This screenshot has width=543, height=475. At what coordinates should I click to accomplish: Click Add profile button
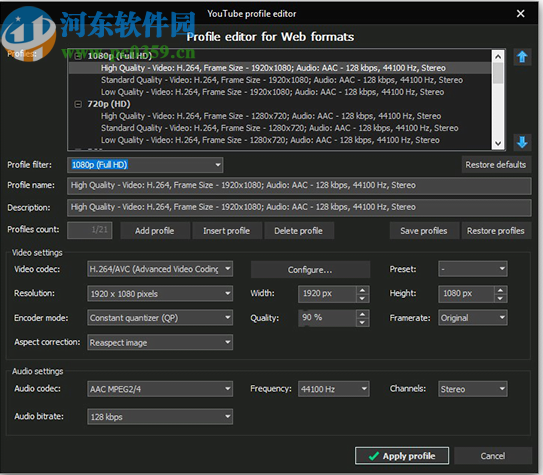(x=155, y=231)
